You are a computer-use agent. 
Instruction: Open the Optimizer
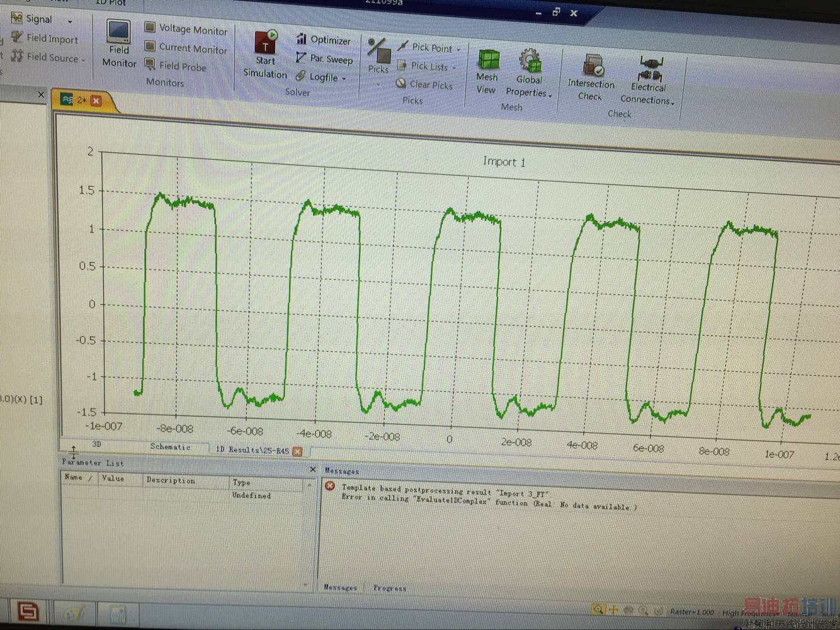point(323,39)
